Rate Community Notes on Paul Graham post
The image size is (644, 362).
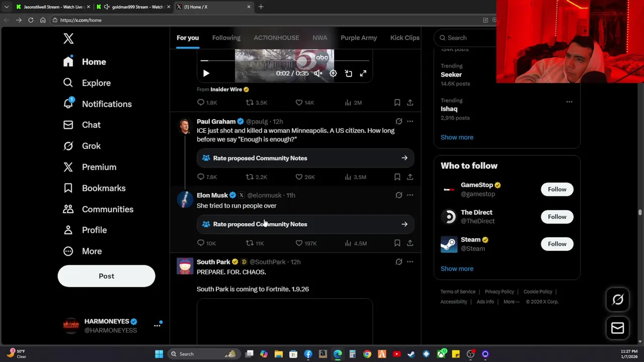pos(305,158)
